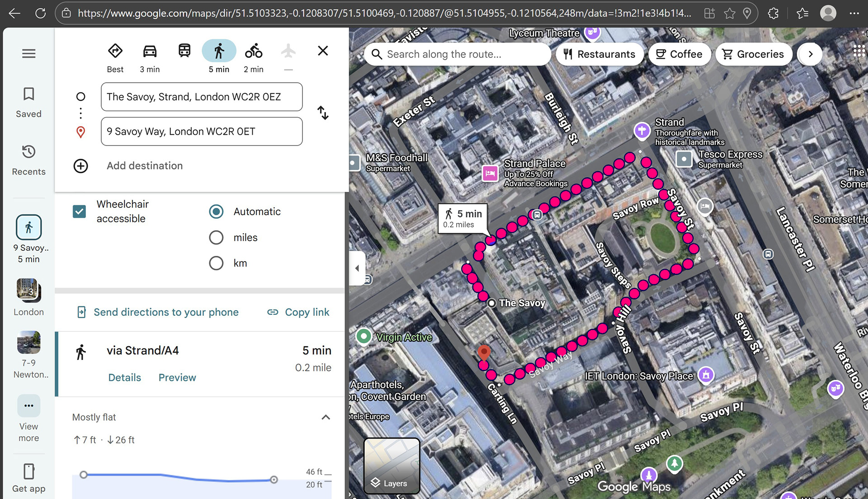
Task: Collapse the Mostly flat elevation section
Action: click(x=325, y=417)
